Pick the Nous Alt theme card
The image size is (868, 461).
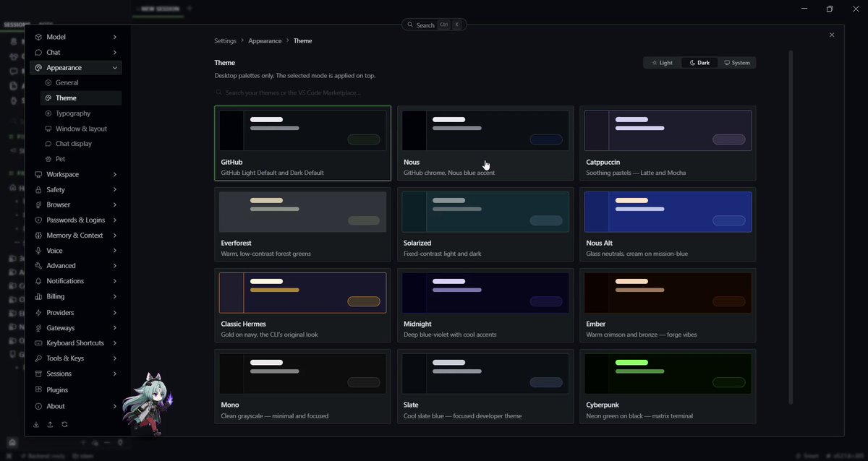click(668, 225)
